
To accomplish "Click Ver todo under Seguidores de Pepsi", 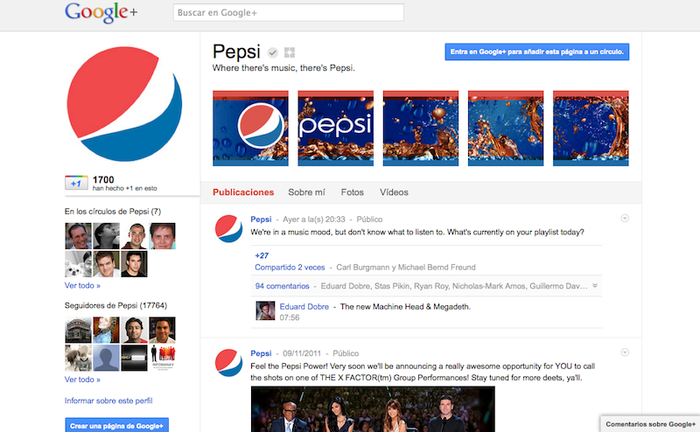I will tap(83, 380).
